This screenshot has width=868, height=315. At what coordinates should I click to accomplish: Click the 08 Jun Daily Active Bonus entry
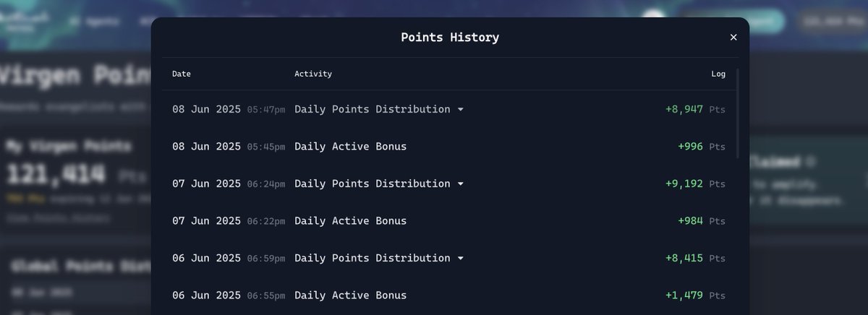coord(350,147)
